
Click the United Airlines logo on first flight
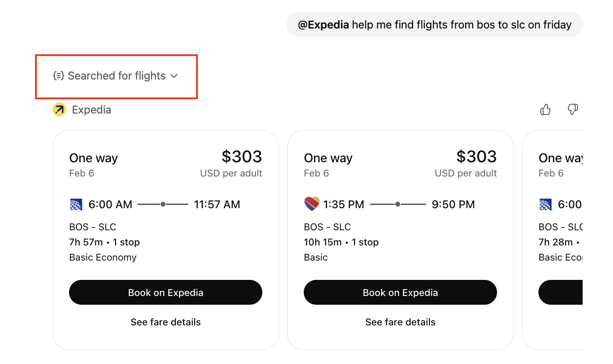(x=76, y=204)
